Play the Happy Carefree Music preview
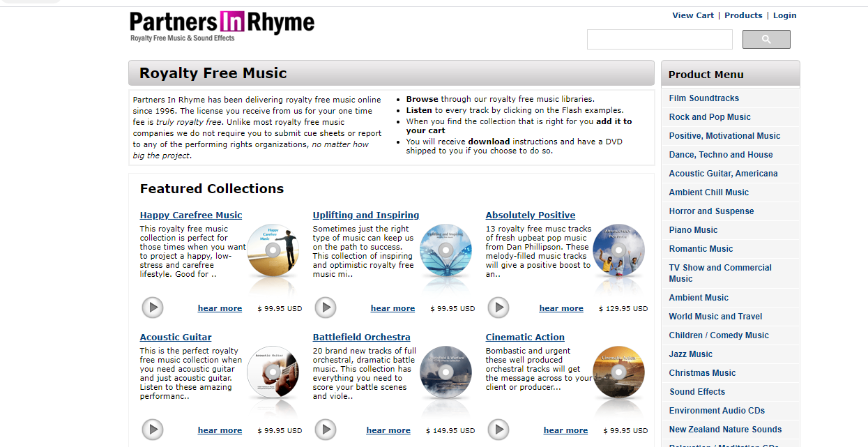The width and height of the screenshot is (868, 447). tap(152, 308)
